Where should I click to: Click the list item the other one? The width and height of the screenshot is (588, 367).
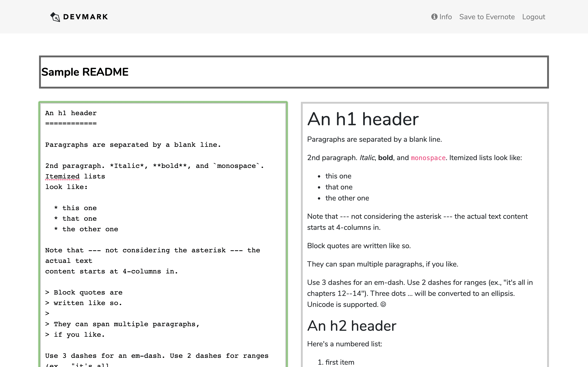[x=347, y=198]
